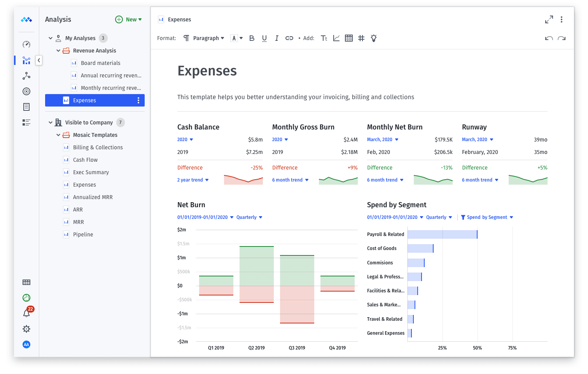Collapse the Revenue Analysis folder
Viewport: 588px width, 374px height.
[58, 50]
